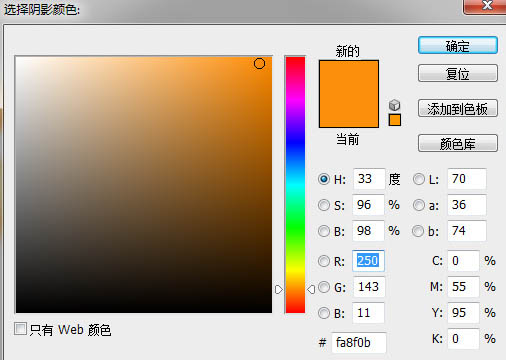Click the M magenta percentage field
Screen dimensions: 506x360
[x=463, y=287]
